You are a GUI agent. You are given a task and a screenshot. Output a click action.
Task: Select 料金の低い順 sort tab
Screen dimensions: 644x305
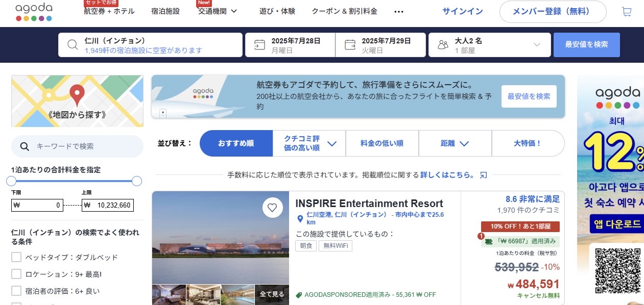(x=382, y=143)
